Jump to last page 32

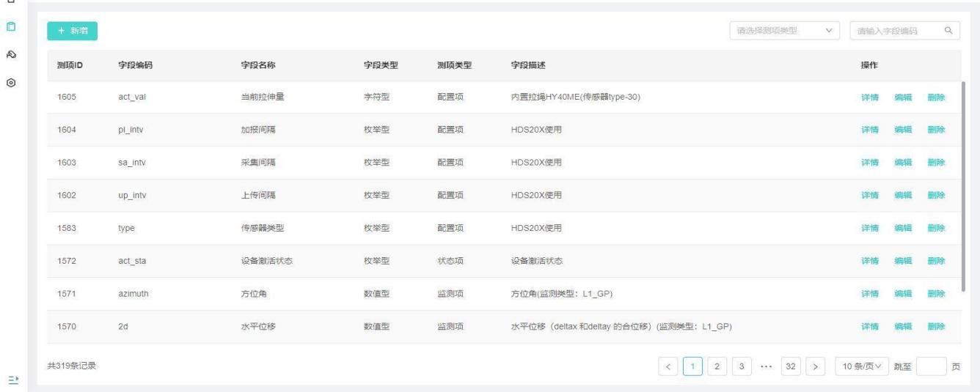[791, 366]
